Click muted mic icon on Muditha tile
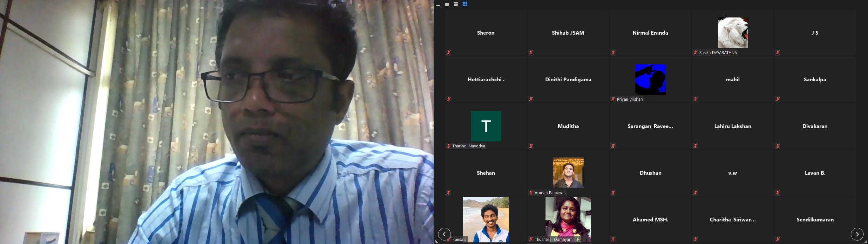The width and height of the screenshot is (868, 244). pyautogui.click(x=531, y=146)
